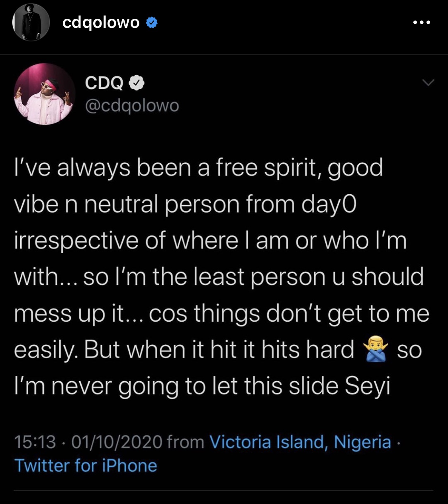Open the cdqolowo Instagram username
The image size is (448, 504).
point(101,23)
